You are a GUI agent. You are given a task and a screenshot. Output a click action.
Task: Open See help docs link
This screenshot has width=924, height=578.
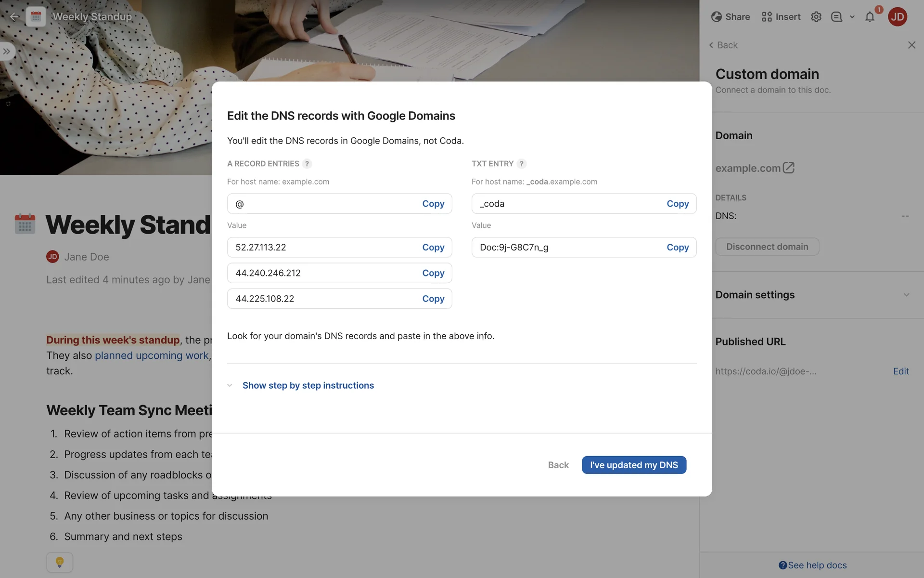pos(812,565)
